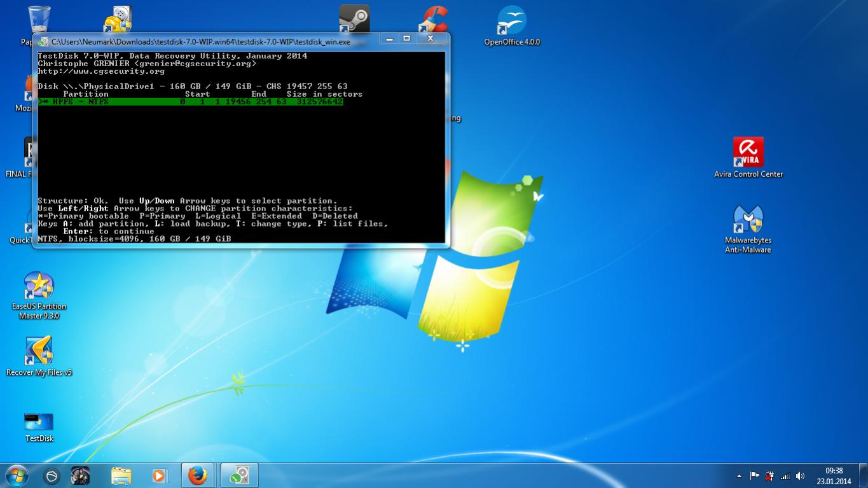The width and height of the screenshot is (868, 488).
Task: Launch Malwarebytes Anti-Malware desktop shortcut
Action: coord(748,229)
